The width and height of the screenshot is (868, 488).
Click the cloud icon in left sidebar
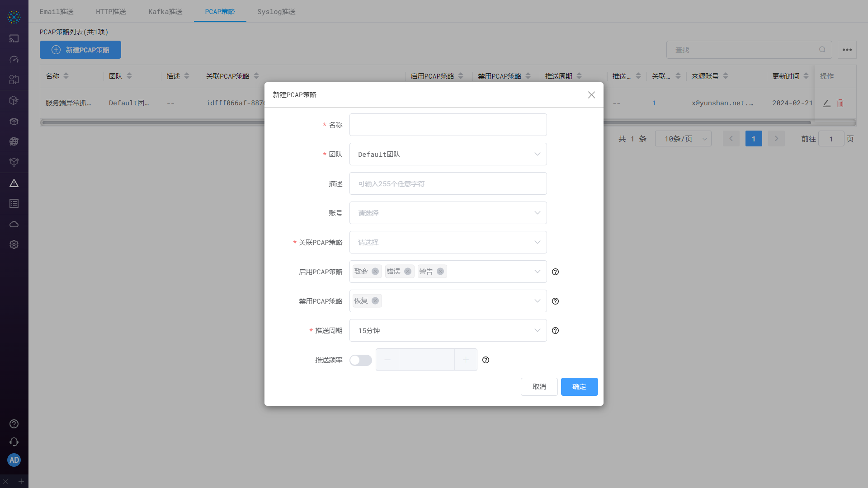(x=14, y=224)
